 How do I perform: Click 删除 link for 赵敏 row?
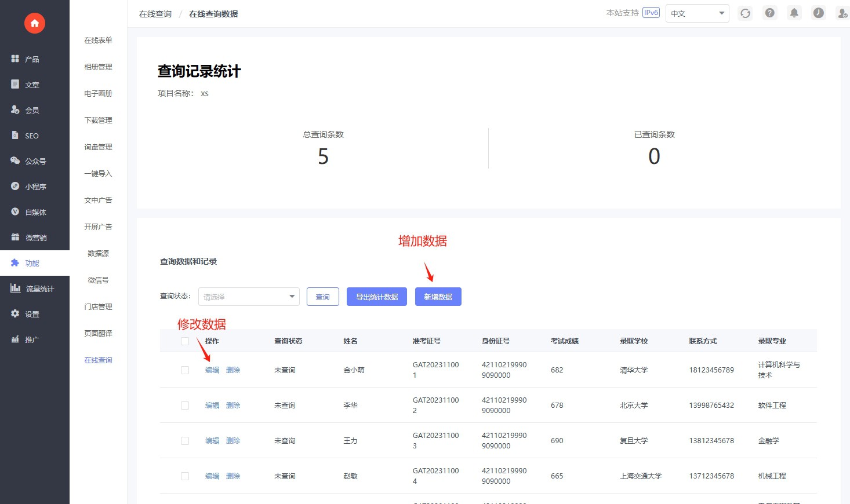(233, 476)
